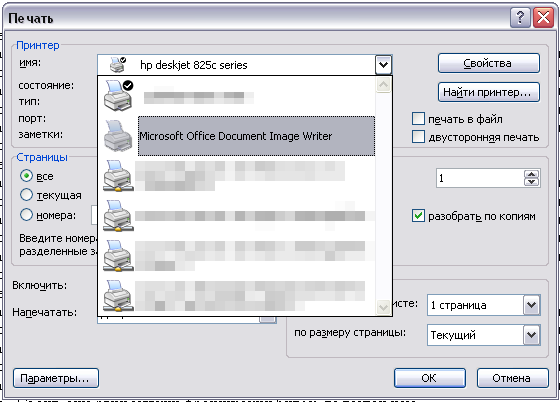This screenshot has width=560, height=402.
Task: Enable the «печать в файл» checkbox
Action: (x=418, y=119)
